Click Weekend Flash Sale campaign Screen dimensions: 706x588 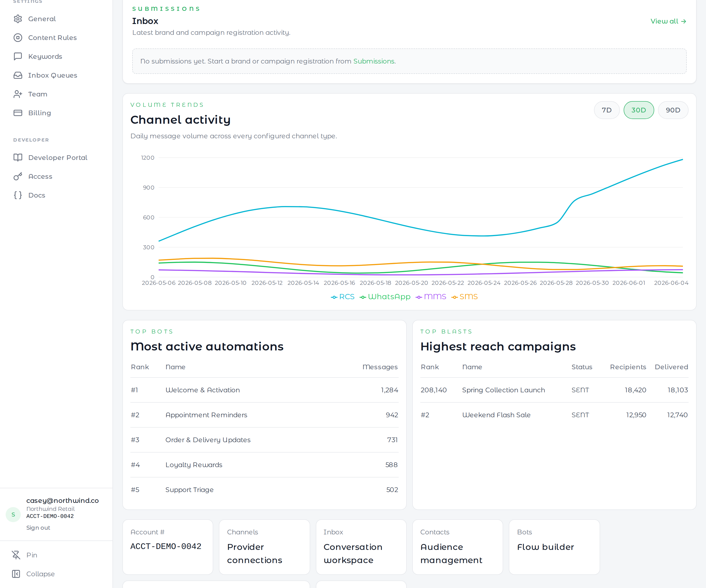click(496, 415)
